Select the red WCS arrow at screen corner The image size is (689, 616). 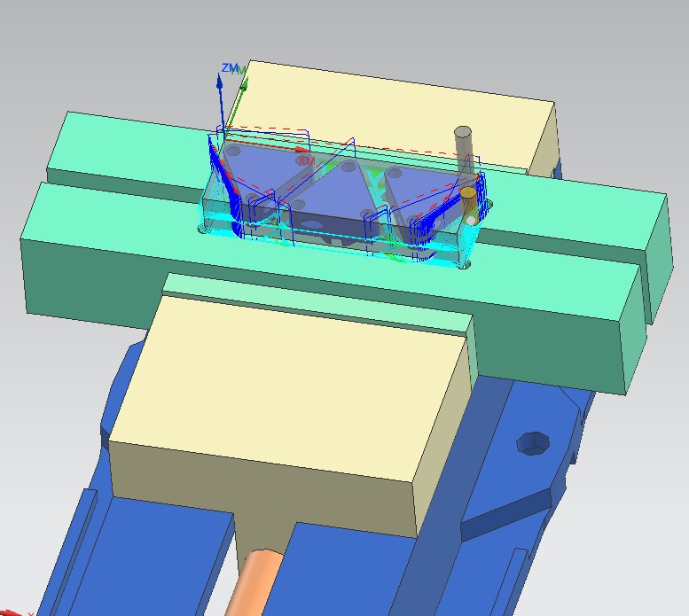(x=11, y=612)
